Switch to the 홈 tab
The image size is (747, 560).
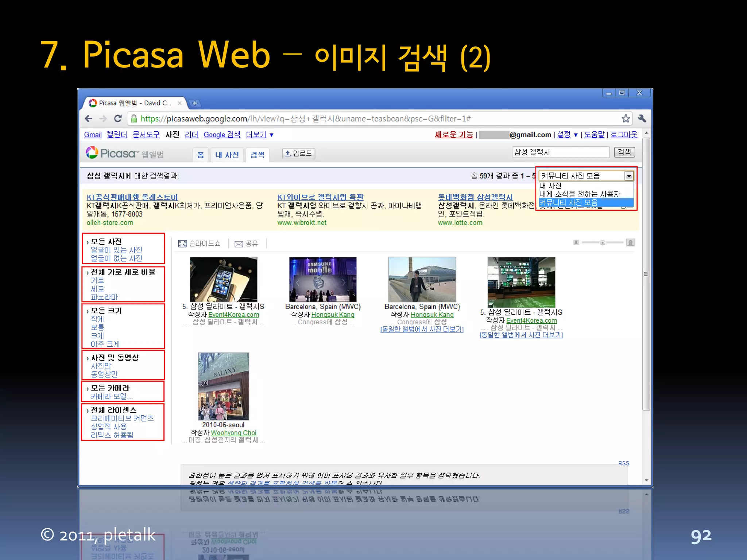201,155
